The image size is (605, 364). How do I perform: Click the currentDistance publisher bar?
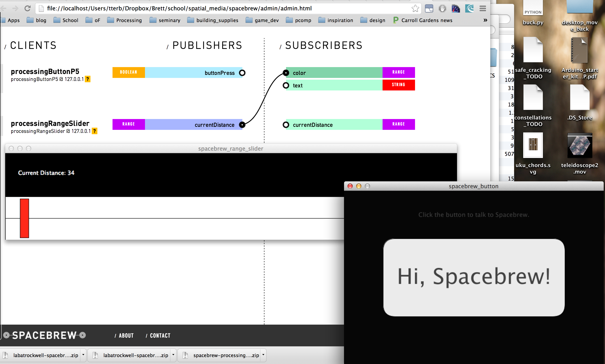(x=193, y=125)
